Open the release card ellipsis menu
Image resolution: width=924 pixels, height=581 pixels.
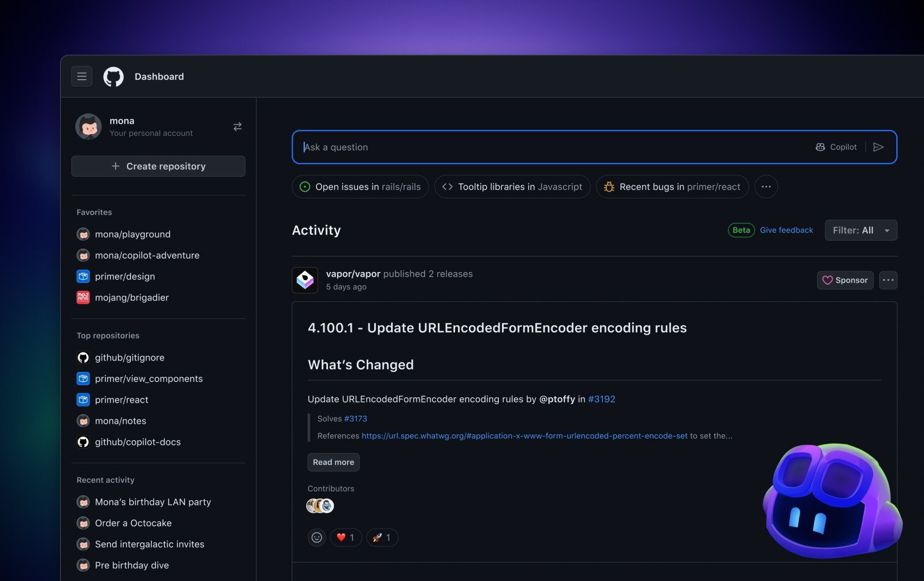point(888,280)
